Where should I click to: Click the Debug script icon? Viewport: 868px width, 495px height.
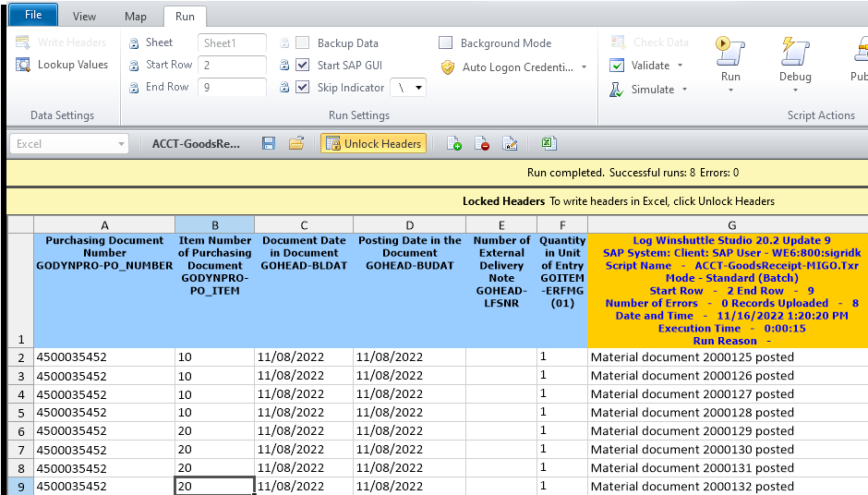tap(794, 50)
